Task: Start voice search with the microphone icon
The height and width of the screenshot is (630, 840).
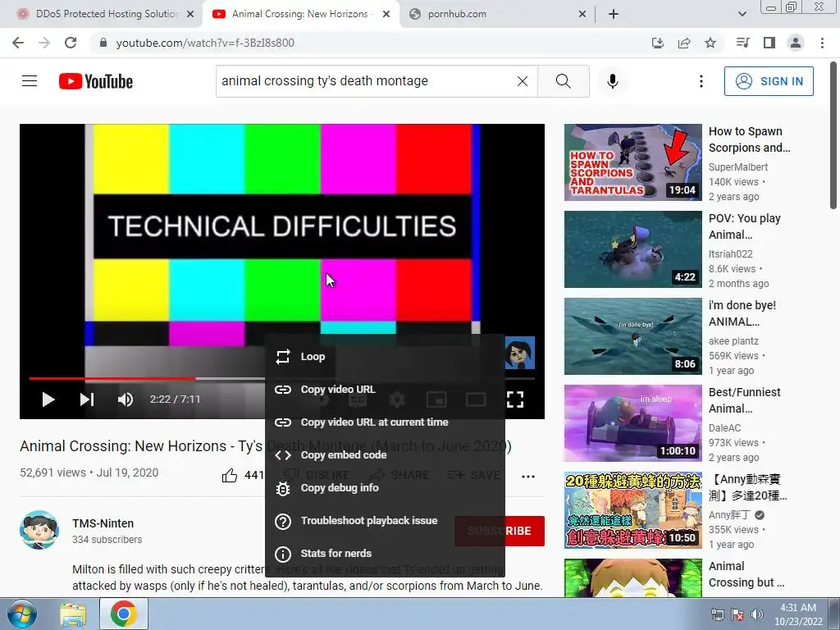Action: [612, 81]
